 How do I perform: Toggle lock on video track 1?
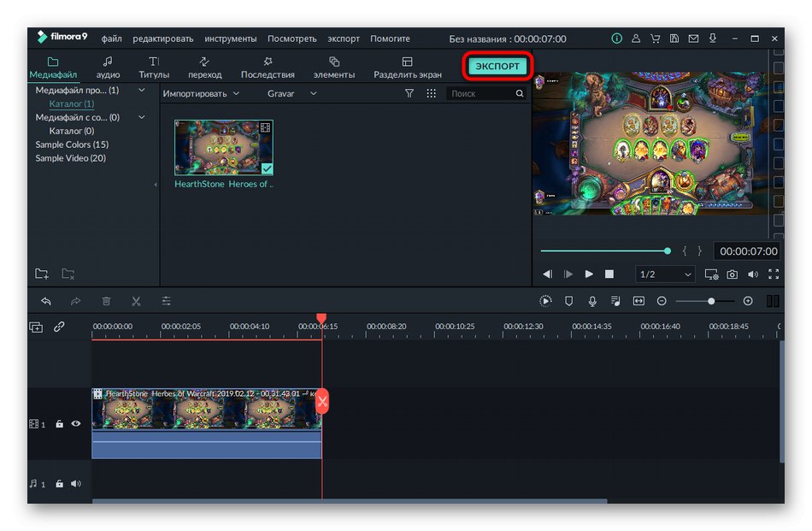coord(59,423)
